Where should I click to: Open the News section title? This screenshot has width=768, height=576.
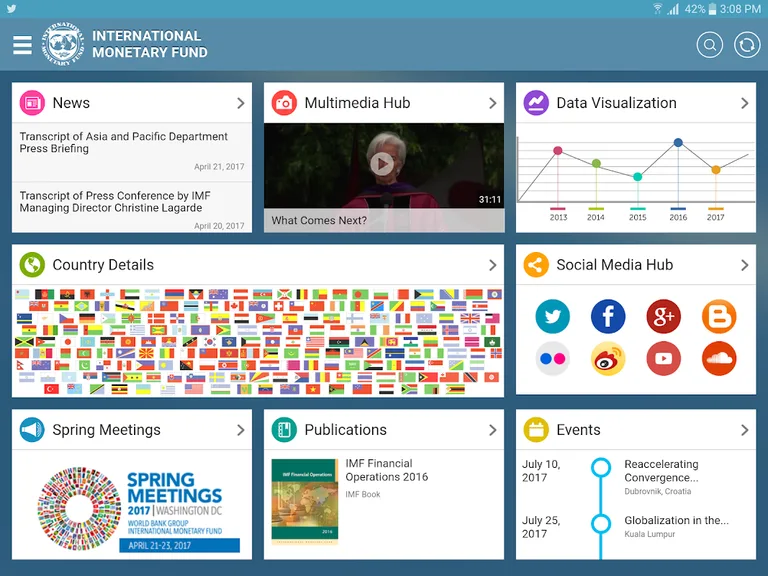(x=71, y=103)
